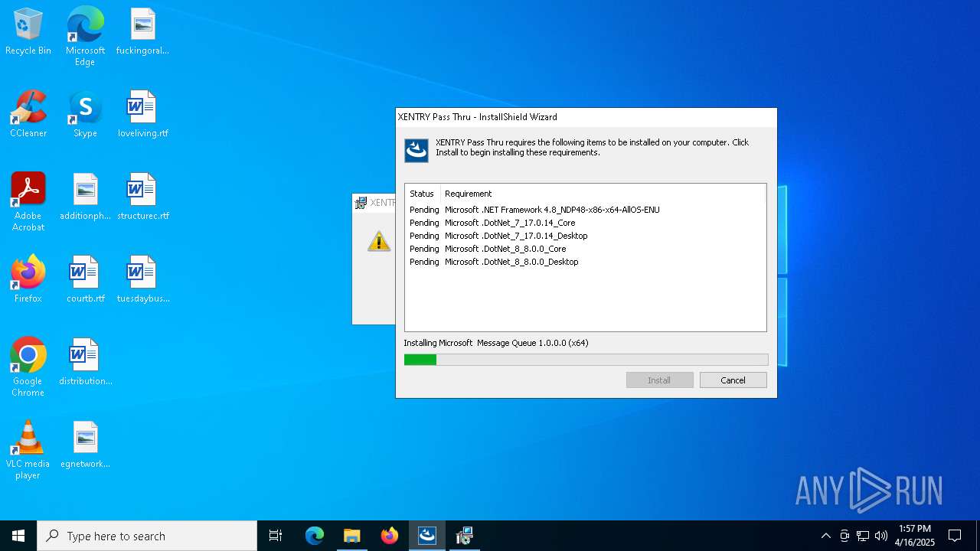
Task: Select the fuckingoral image file icon
Action: coord(142,31)
